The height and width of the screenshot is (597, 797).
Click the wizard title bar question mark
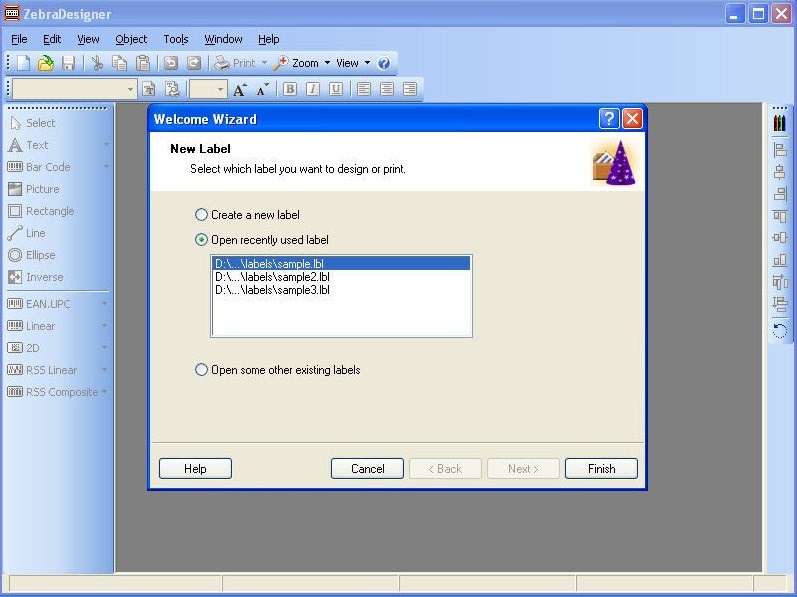pyautogui.click(x=609, y=119)
